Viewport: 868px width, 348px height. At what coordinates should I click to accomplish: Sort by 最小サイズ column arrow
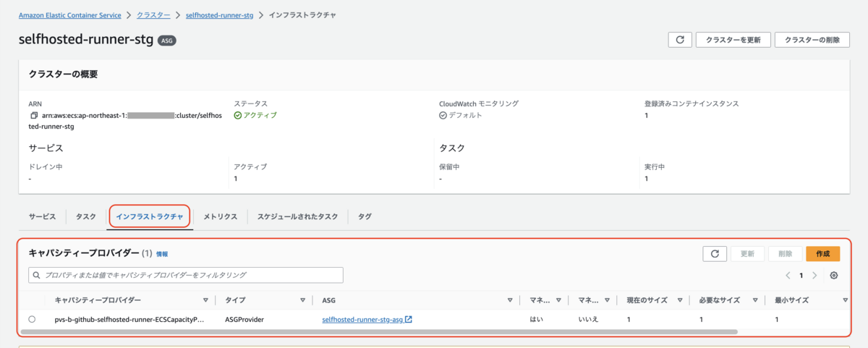pyautogui.click(x=844, y=300)
